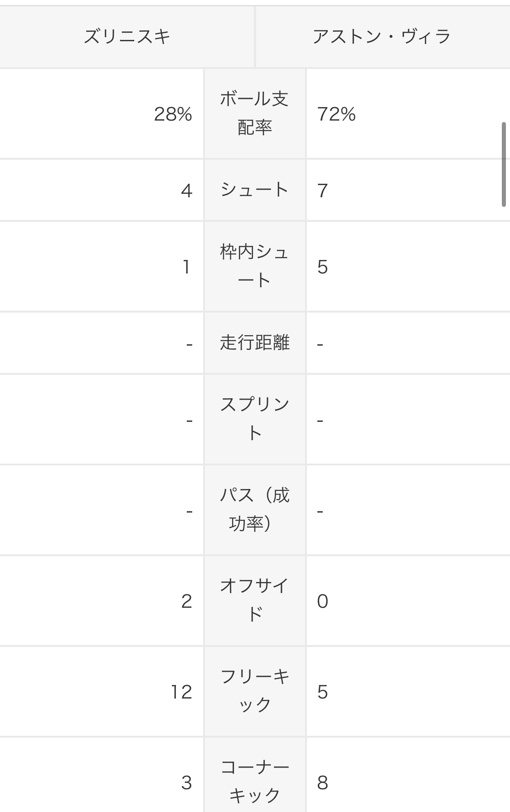Click アストン・ヴィラ's corner kick count 8
510x812 pixels.
pos(323,783)
